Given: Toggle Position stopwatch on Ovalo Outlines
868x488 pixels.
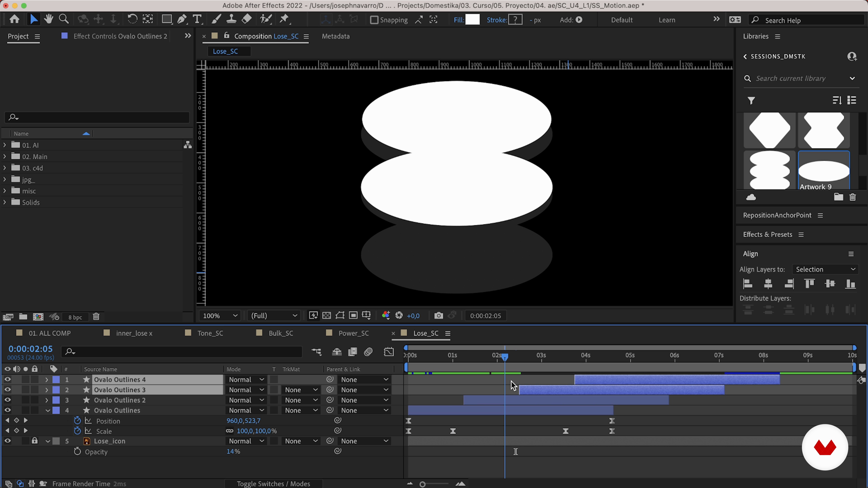Looking at the screenshot, I should tap(77, 421).
